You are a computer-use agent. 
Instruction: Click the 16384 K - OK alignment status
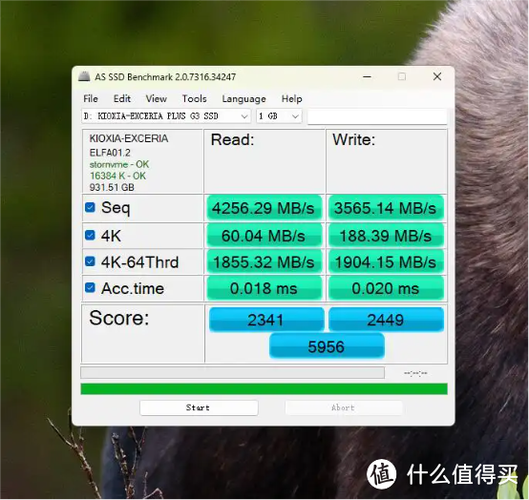click(x=118, y=176)
